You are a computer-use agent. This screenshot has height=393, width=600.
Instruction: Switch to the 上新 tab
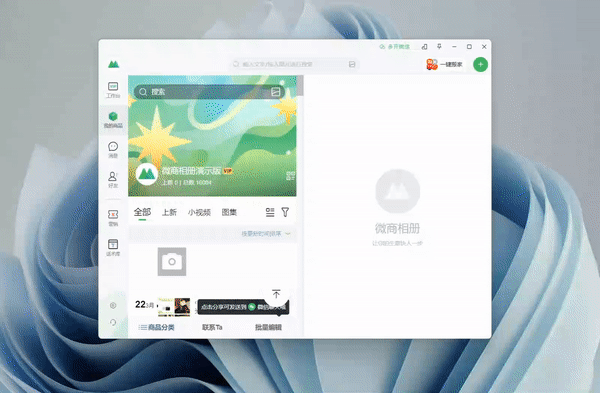tap(169, 212)
